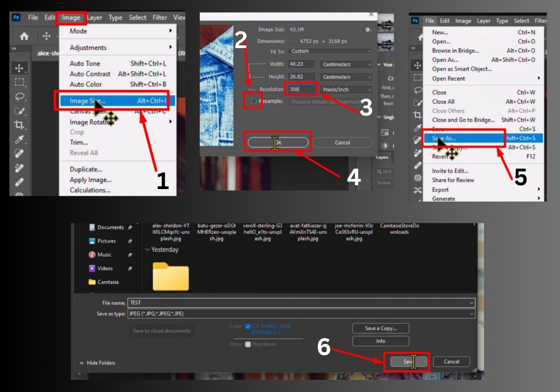Choose Auto Contrast from the Image menu

pyautogui.click(x=118, y=74)
